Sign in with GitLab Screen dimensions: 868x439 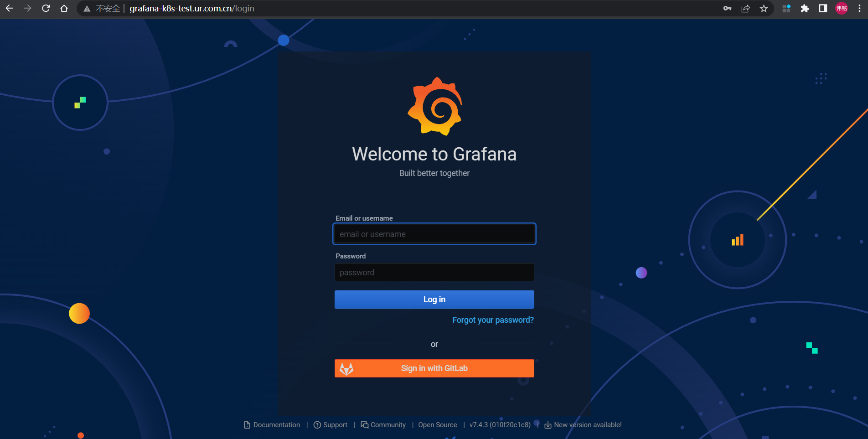(434, 368)
